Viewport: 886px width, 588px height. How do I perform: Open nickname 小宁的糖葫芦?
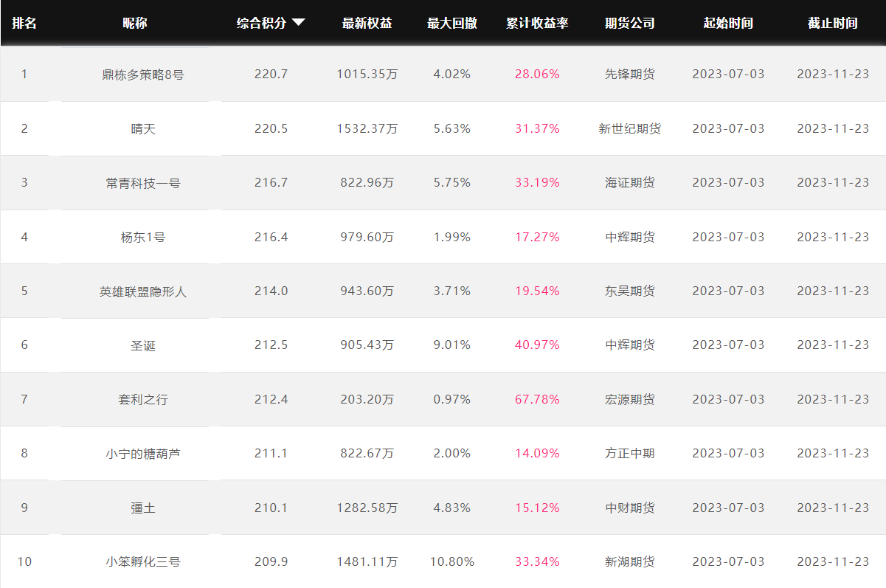pos(143,454)
